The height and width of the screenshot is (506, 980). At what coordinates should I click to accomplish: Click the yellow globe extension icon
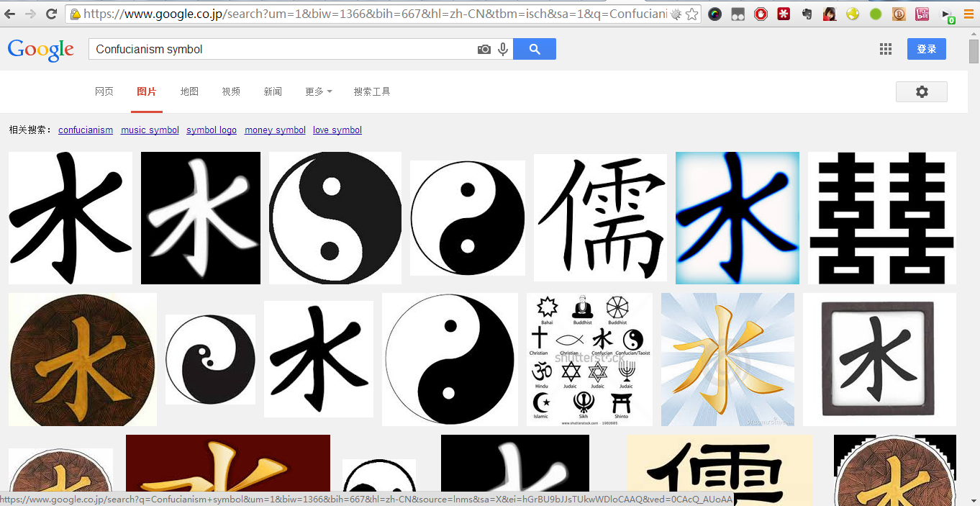853,14
